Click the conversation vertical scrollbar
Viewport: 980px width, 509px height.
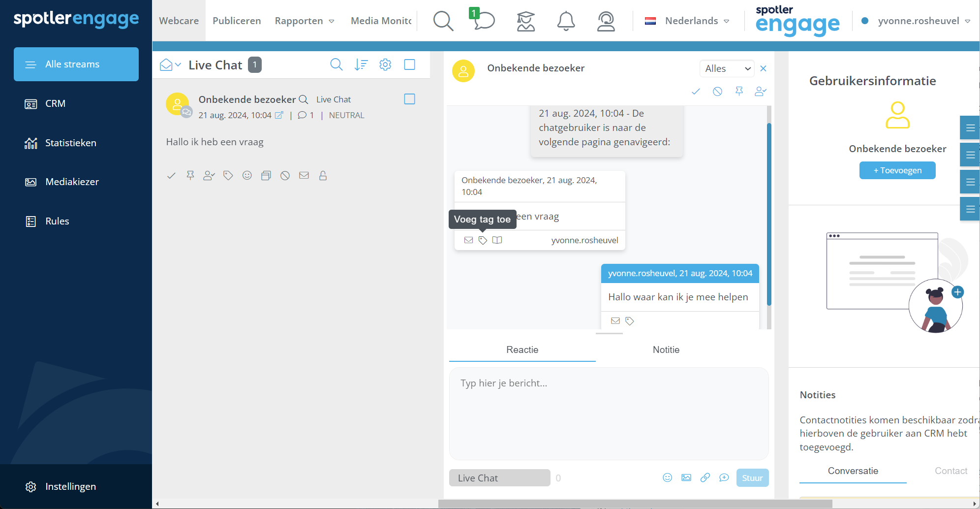pos(768,214)
